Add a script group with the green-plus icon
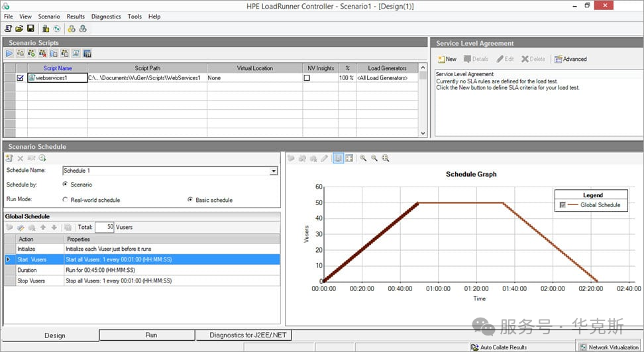Viewport: 644px width, 352px height. click(32, 54)
